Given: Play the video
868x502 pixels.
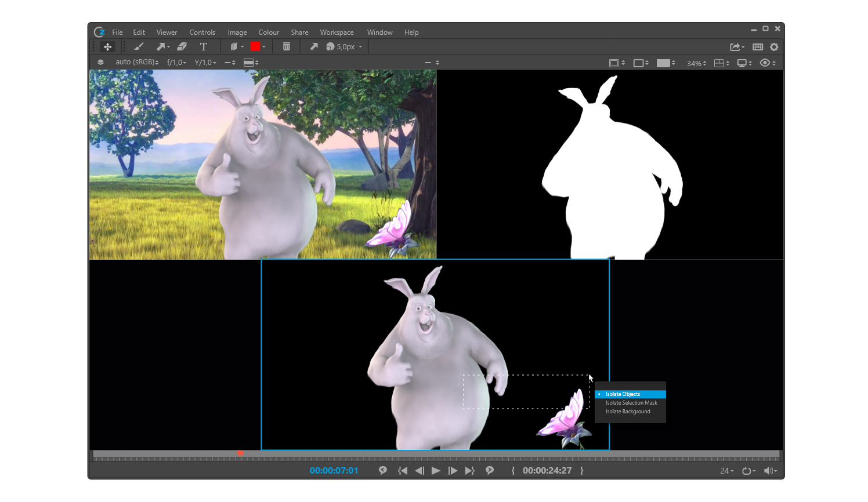Looking at the screenshot, I should 436,471.
